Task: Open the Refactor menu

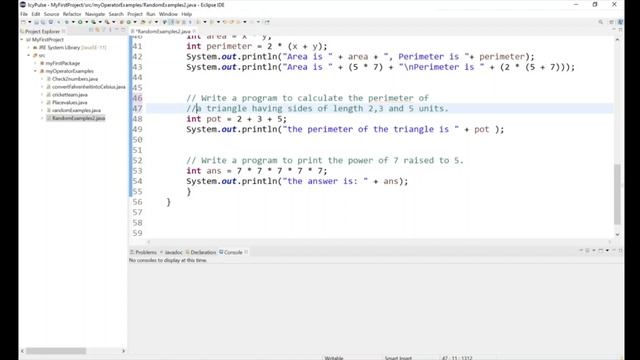Action: tap(72, 14)
